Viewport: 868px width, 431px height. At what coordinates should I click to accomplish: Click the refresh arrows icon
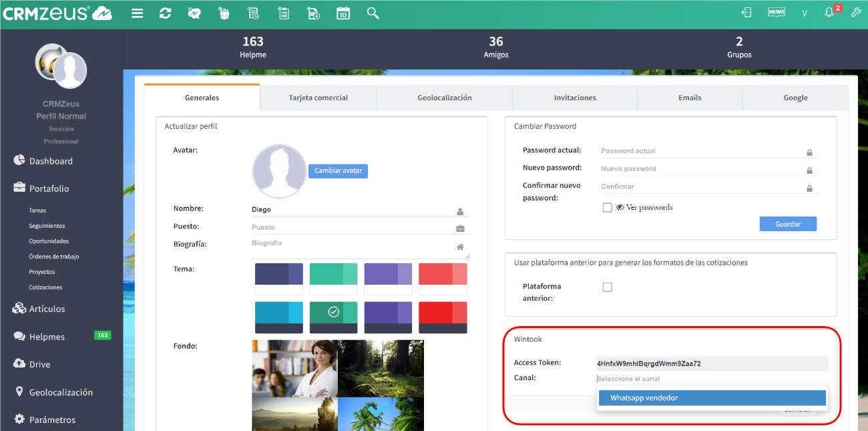(x=165, y=13)
